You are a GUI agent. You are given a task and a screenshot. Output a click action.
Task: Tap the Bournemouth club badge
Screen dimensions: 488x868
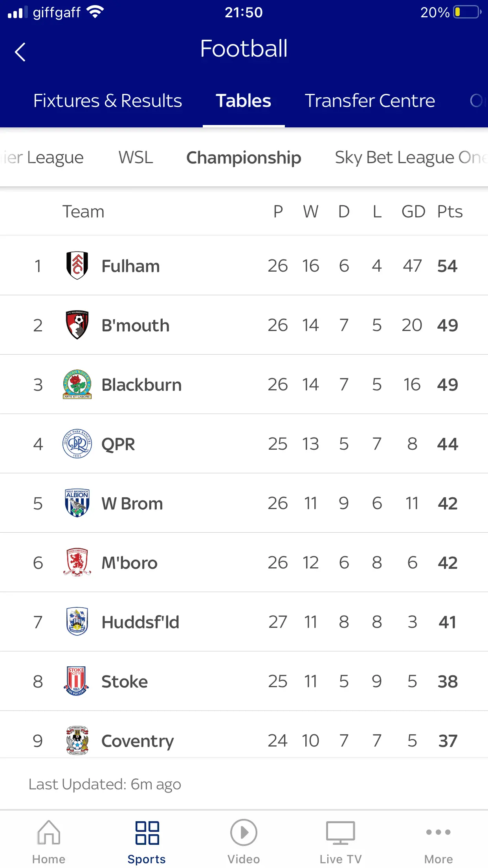pyautogui.click(x=77, y=325)
